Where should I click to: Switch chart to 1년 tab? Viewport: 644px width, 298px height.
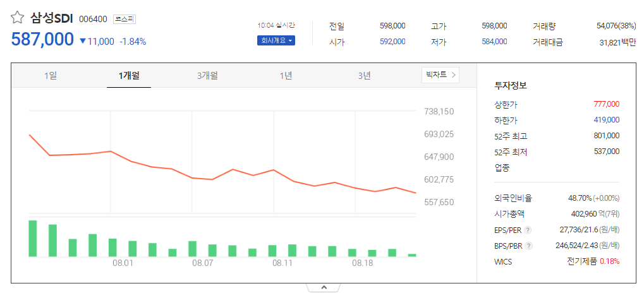pos(286,76)
